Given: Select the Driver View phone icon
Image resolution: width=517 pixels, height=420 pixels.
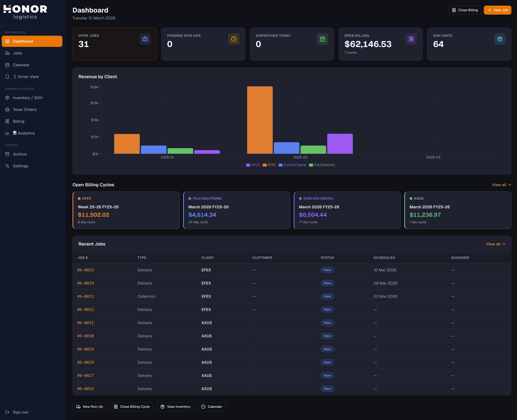Looking at the screenshot, I should pyautogui.click(x=7, y=77).
